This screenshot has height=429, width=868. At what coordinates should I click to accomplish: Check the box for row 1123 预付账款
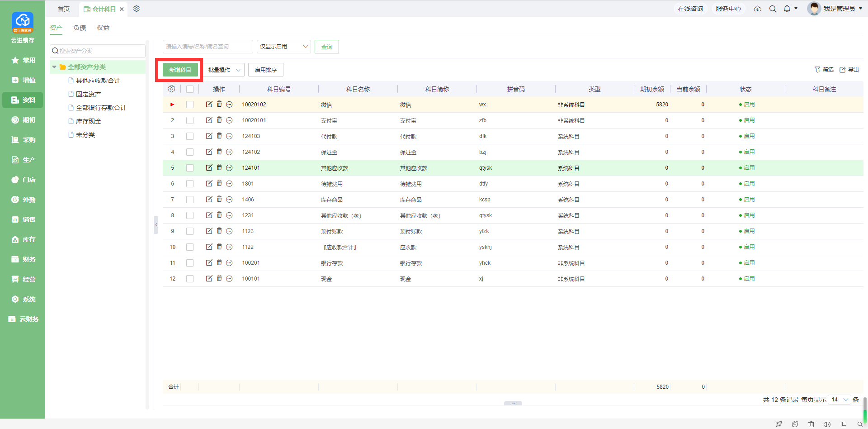tap(190, 231)
